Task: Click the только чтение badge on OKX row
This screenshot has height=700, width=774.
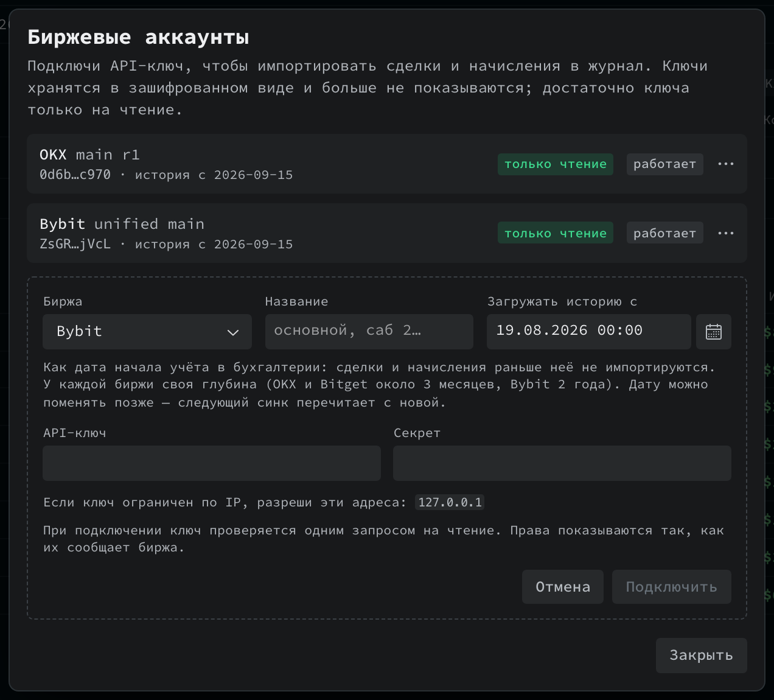Action: (x=556, y=164)
